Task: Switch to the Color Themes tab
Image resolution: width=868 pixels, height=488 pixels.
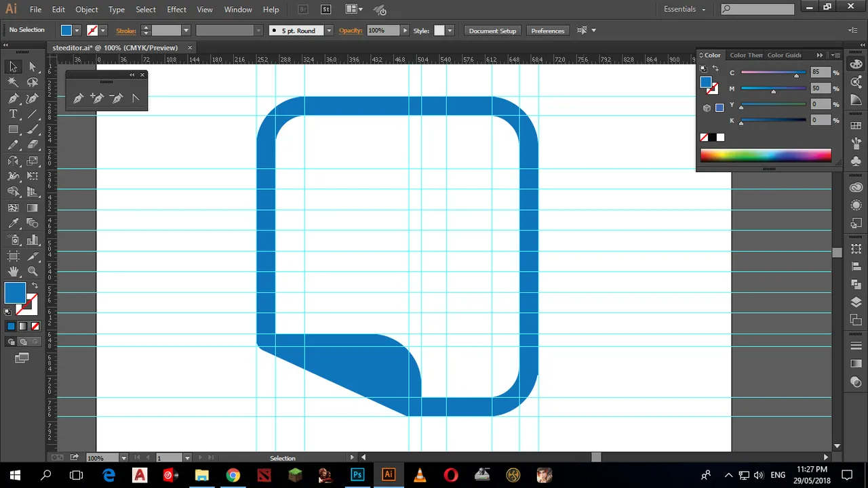Action: pos(746,55)
